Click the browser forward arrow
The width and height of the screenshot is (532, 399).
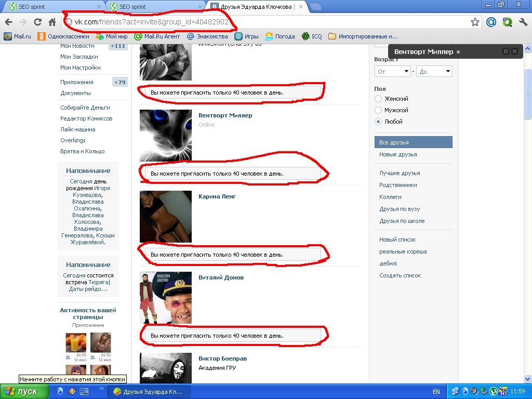pyautogui.click(x=23, y=22)
